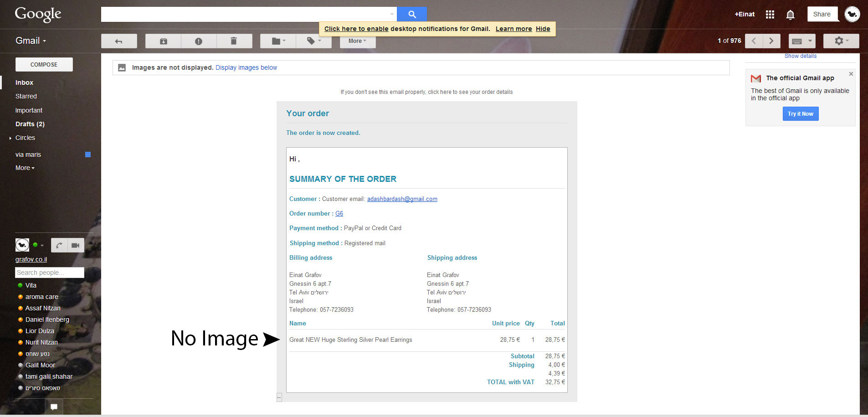Open the Move to folder menu
Viewport: 868px width, 417px height.
coord(278,41)
